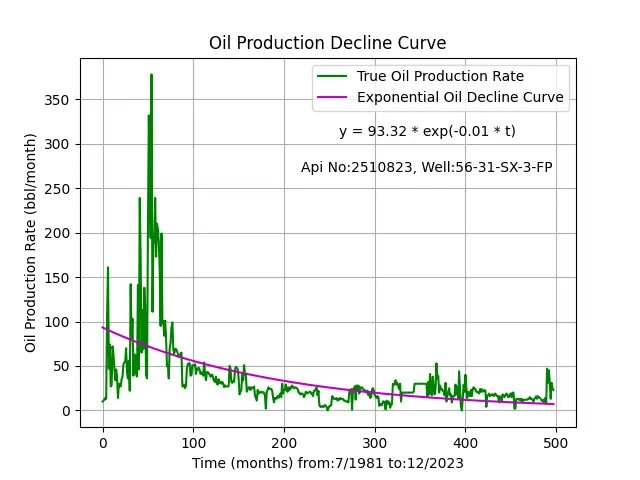Click the x-axis tick label 400
The height and width of the screenshot is (480, 640).
(465, 443)
